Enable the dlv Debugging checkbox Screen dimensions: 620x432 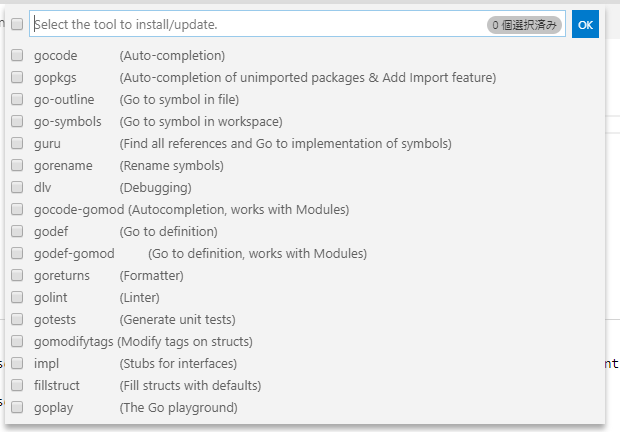(x=17, y=188)
